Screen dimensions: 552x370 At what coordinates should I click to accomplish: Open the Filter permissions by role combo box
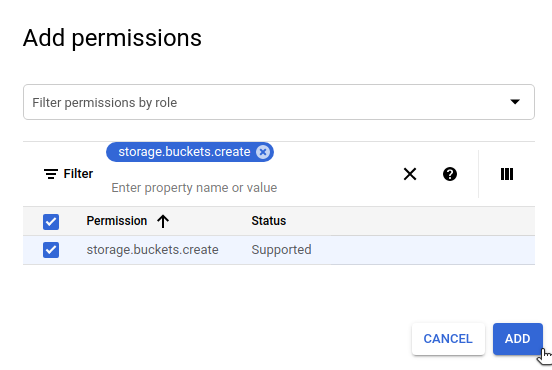[x=279, y=102]
